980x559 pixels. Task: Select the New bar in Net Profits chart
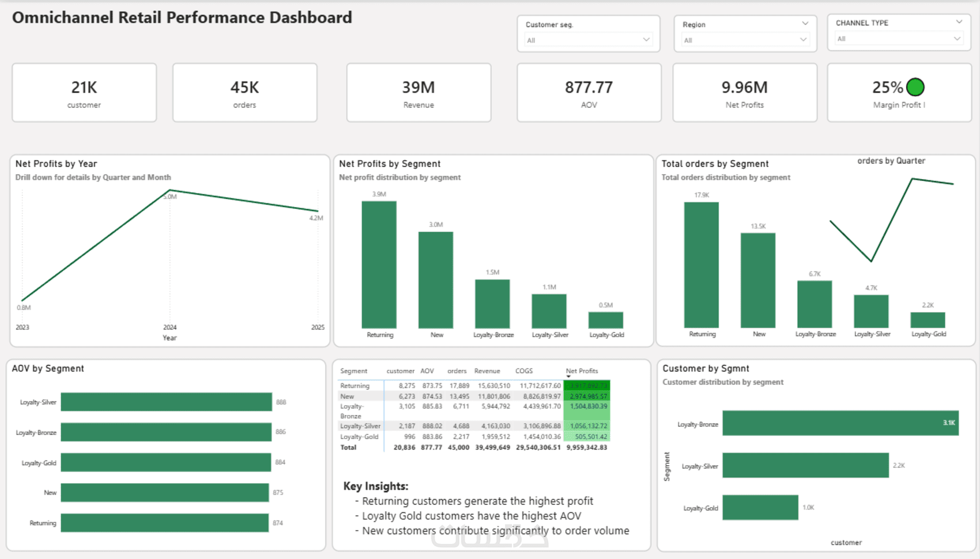coord(436,280)
